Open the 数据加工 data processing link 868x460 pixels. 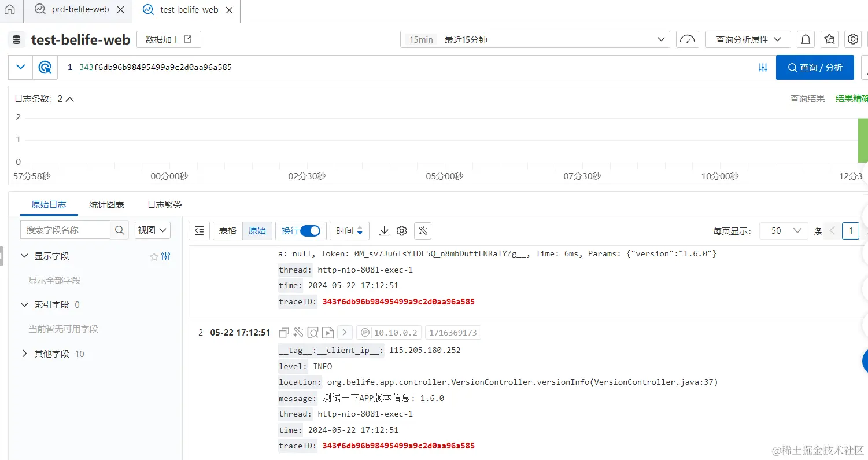pos(169,39)
